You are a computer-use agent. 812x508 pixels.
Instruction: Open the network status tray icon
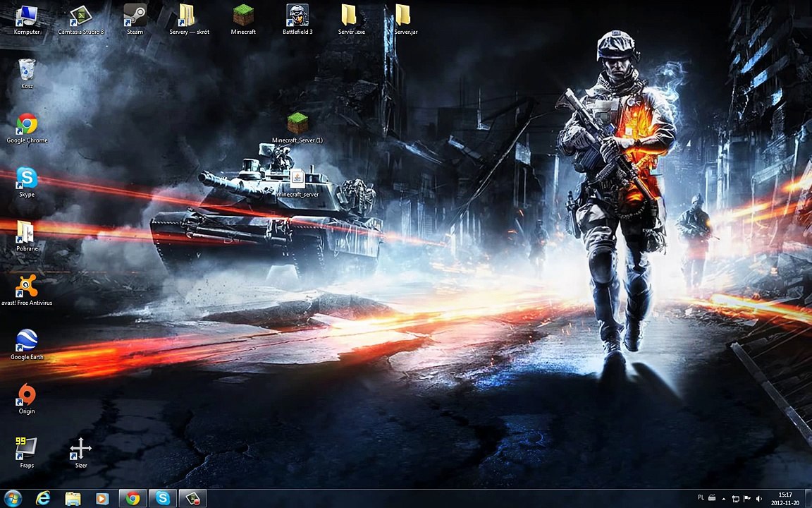735,500
